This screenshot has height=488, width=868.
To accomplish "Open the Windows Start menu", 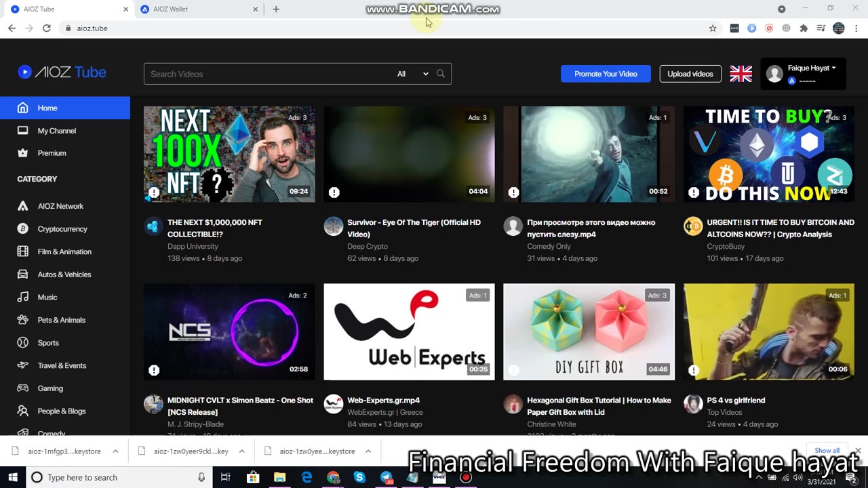I will pos(12,477).
